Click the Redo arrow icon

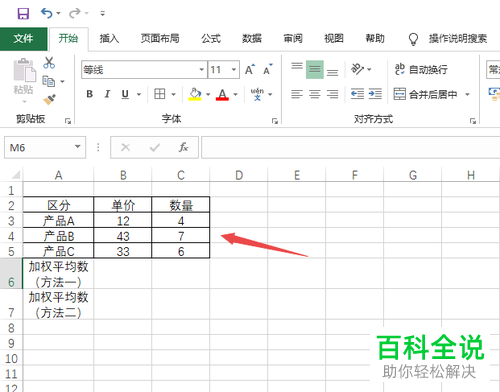(75, 13)
